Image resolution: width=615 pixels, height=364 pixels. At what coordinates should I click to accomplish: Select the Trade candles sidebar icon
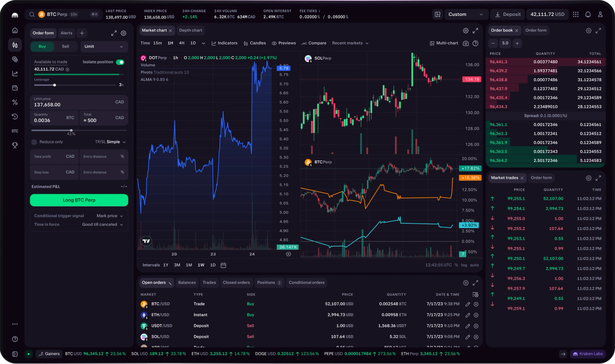(x=15, y=45)
